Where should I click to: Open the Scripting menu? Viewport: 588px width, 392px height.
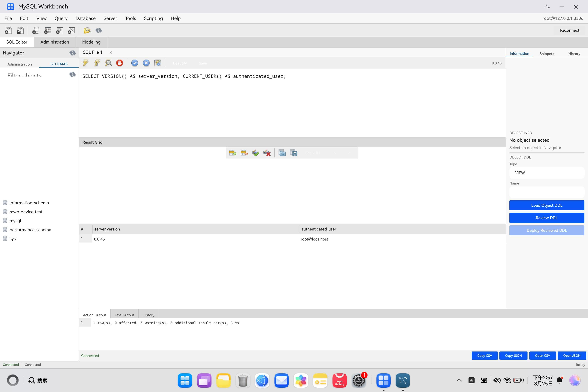click(153, 18)
